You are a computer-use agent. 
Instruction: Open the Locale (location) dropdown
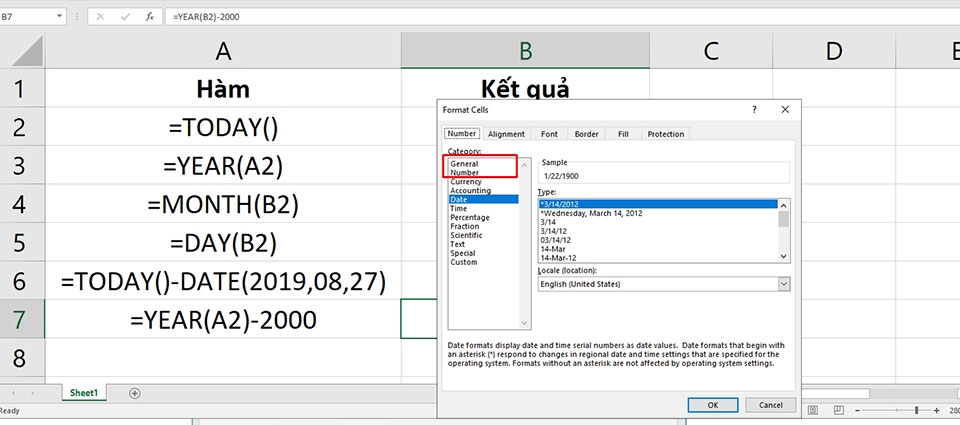[x=784, y=284]
